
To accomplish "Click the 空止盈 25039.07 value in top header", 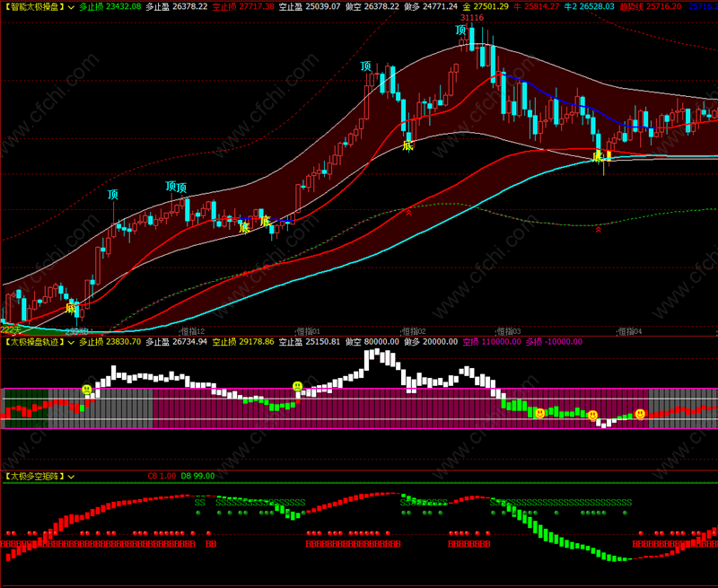I will [x=310, y=7].
